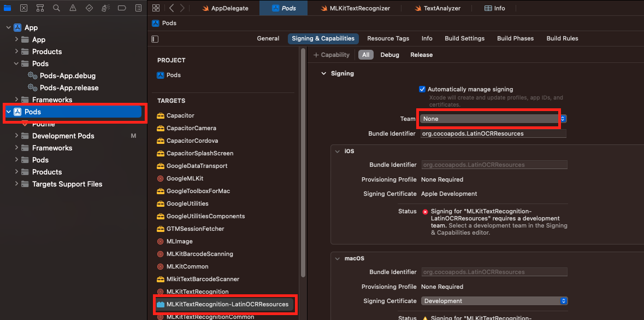Image resolution: width=644 pixels, height=320 pixels.
Task: Open Info tab next to Resource Tags
Action: pyautogui.click(x=427, y=38)
